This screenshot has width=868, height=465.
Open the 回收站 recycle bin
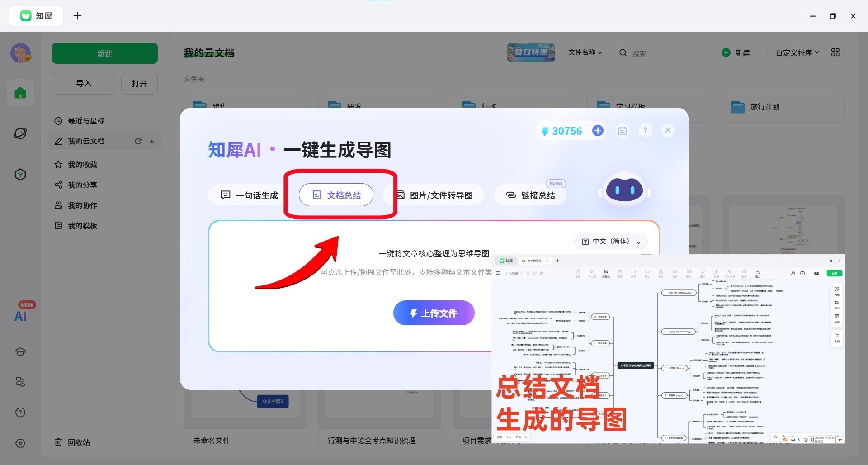[105, 442]
